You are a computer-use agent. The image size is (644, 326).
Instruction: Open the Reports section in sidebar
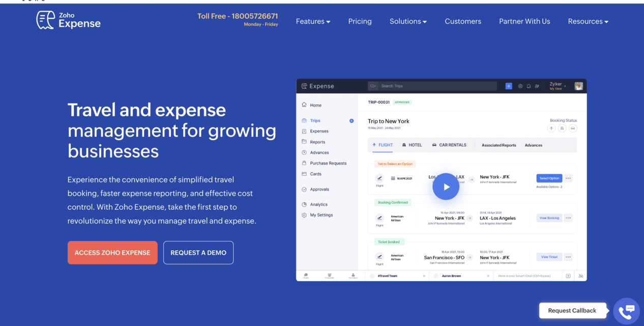[316, 142]
